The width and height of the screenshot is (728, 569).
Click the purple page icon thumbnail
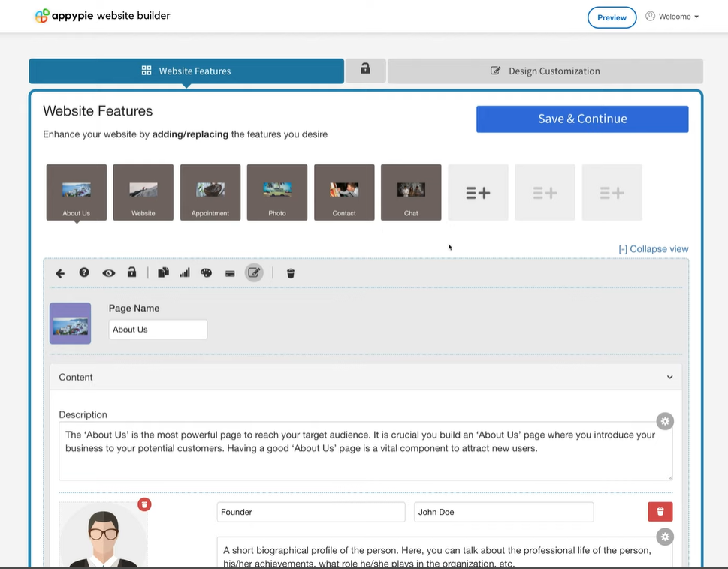pyautogui.click(x=70, y=324)
